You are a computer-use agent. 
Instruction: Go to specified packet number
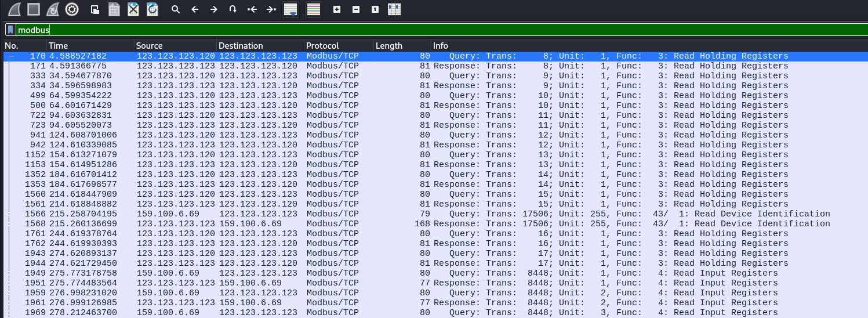coord(233,9)
